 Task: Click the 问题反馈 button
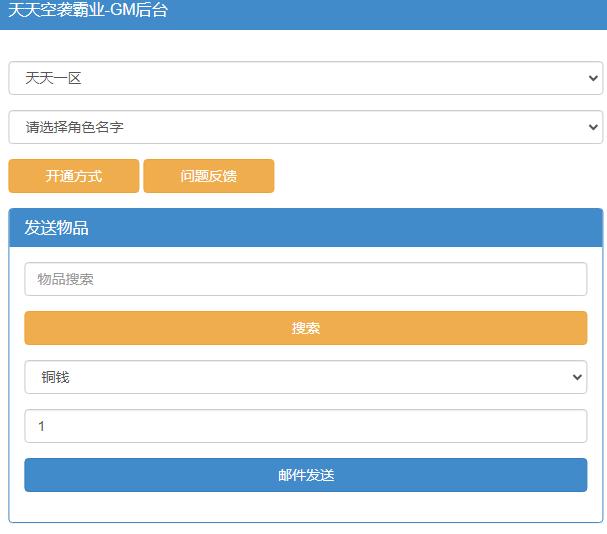coord(209,176)
